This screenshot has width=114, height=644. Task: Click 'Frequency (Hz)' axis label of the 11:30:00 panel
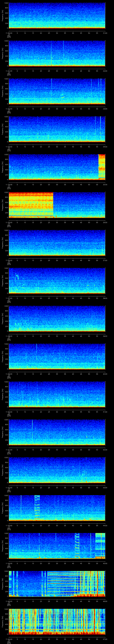pos(3,16)
